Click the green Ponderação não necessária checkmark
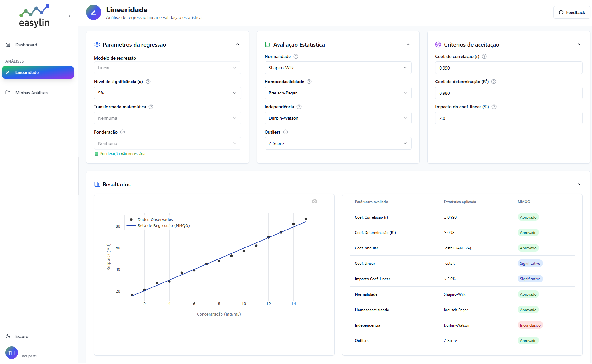This screenshot has height=364, width=592. (96, 154)
